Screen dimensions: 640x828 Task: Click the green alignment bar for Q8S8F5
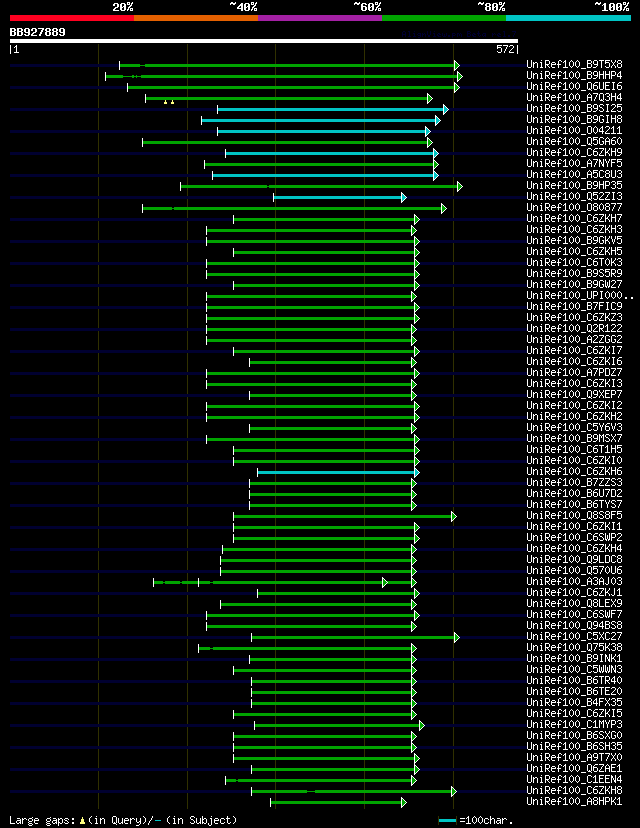coord(345,516)
